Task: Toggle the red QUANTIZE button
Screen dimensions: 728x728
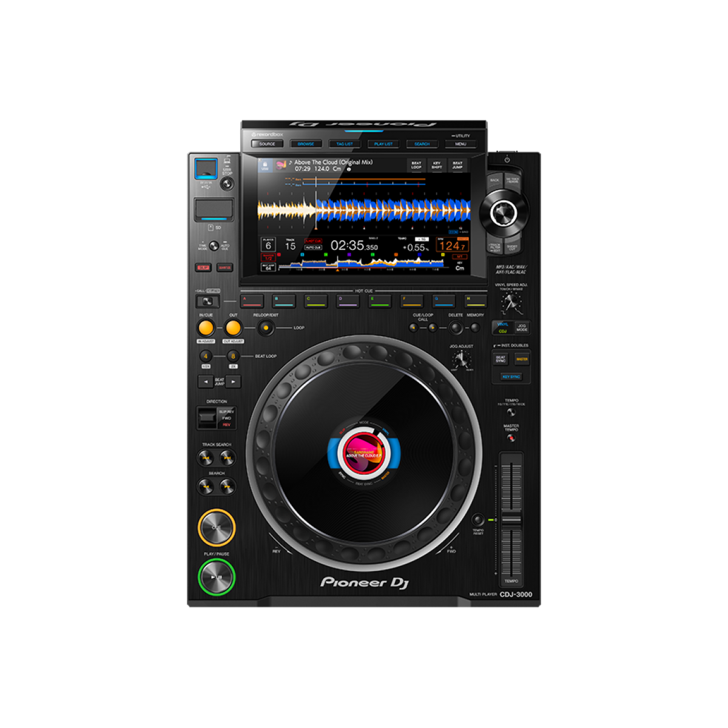Action: 224,268
